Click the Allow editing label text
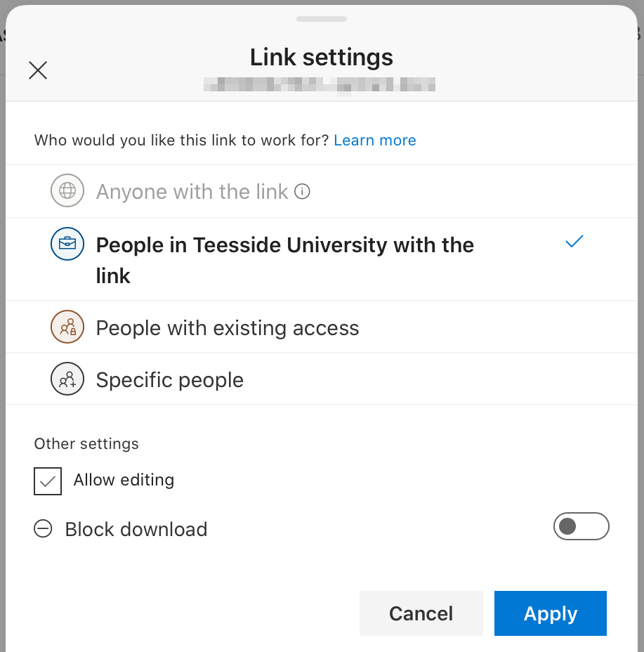The height and width of the screenshot is (652, 644). [x=124, y=480]
